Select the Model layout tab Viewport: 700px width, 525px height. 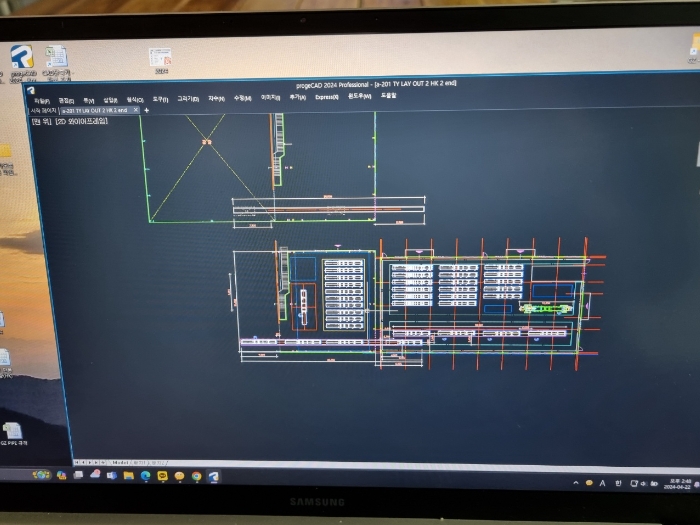pyautogui.click(x=120, y=463)
